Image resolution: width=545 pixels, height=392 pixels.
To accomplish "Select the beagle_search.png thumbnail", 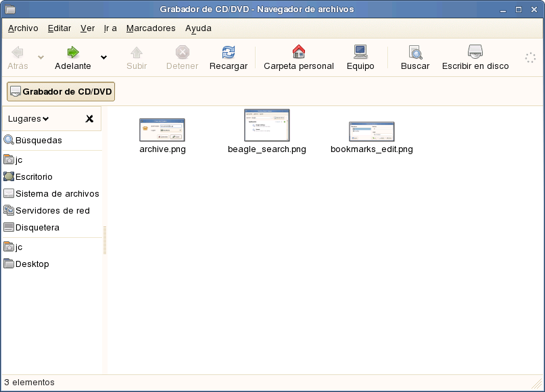I will tap(266, 126).
